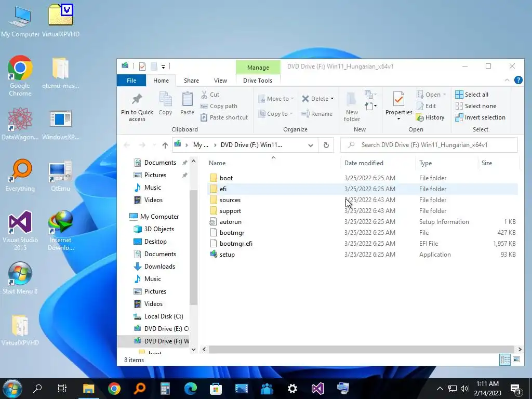This screenshot has width=532, height=399.
Task: Click Paste shortcut in ribbon
Action: [x=224, y=117]
